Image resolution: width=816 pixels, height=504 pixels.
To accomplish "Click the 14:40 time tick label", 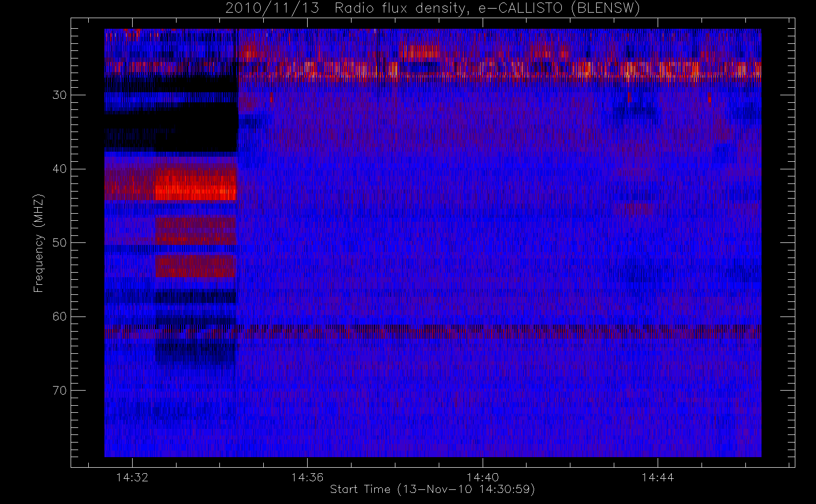I will [x=483, y=477].
